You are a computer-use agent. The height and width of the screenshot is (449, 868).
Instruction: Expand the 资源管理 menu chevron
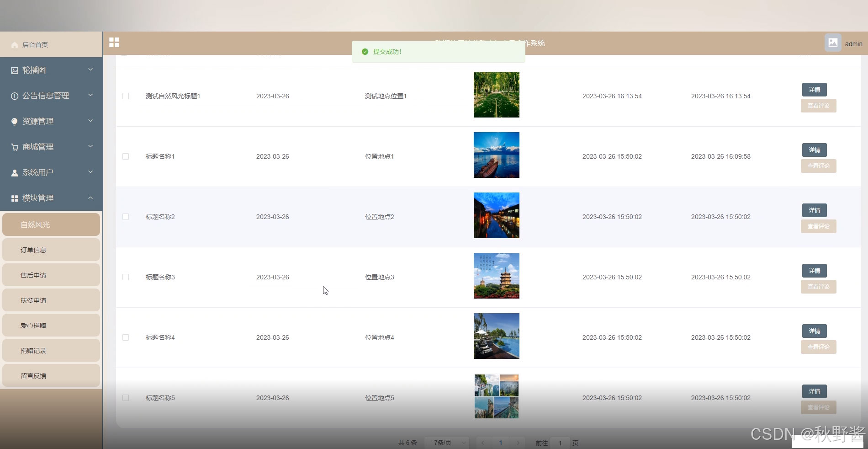pos(90,121)
